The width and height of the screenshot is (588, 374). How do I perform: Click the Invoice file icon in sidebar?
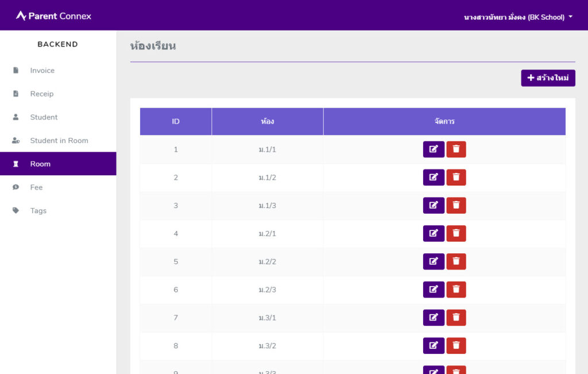point(16,71)
